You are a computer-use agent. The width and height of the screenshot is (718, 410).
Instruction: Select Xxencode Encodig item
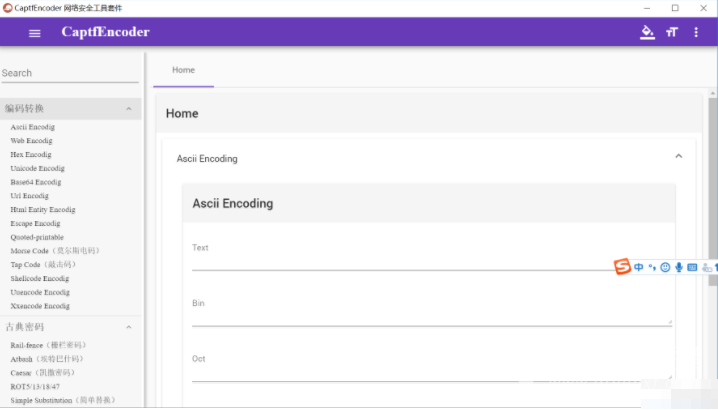pyautogui.click(x=40, y=306)
